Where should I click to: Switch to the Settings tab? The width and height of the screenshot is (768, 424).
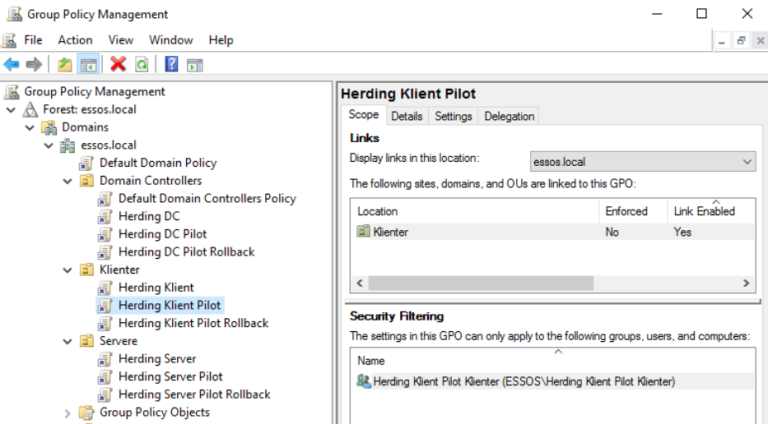453,116
